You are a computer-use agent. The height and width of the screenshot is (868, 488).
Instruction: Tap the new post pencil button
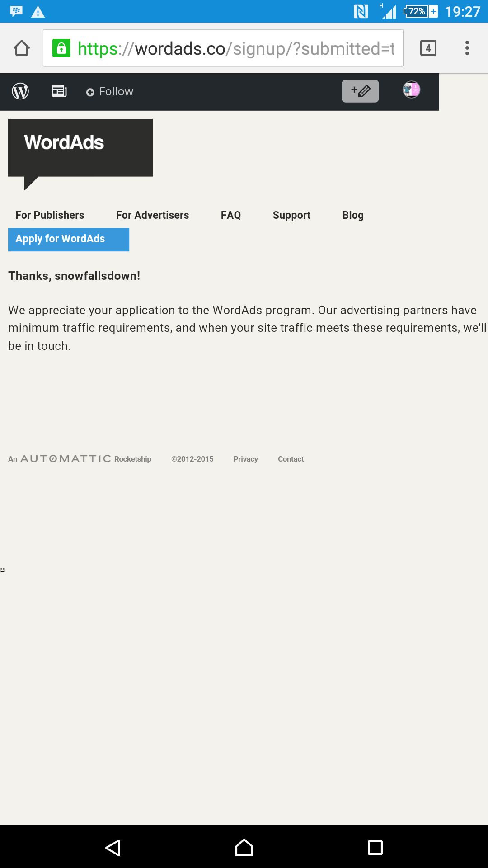[360, 91]
